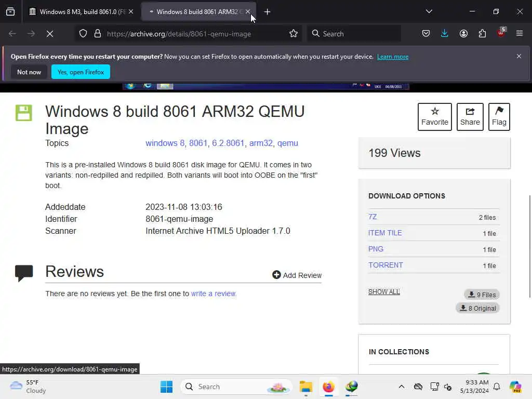
Task: Click the cloud sync tray icon
Action: coord(418,387)
